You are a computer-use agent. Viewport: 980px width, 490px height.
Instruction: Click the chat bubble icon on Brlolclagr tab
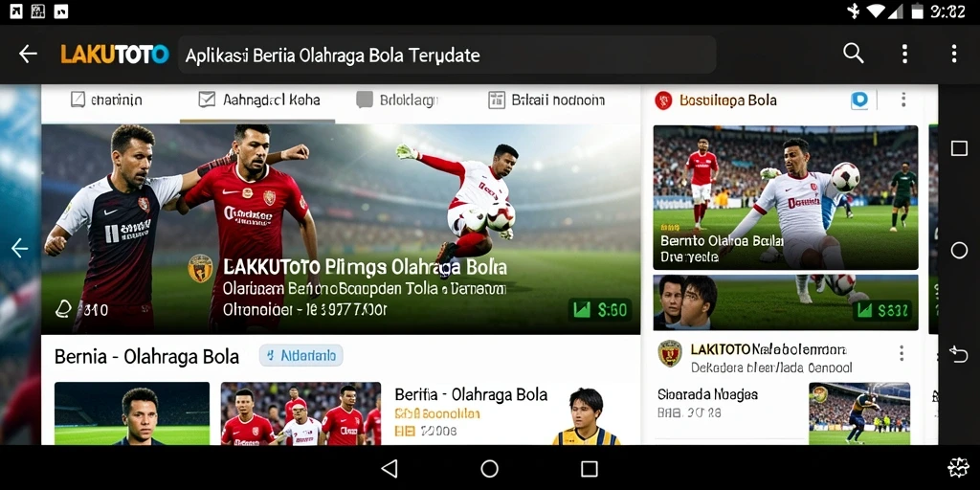coord(365,100)
